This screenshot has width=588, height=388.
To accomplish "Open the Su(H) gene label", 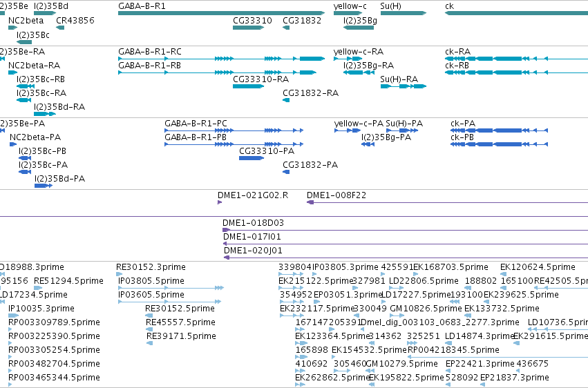I will (x=390, y=6).
